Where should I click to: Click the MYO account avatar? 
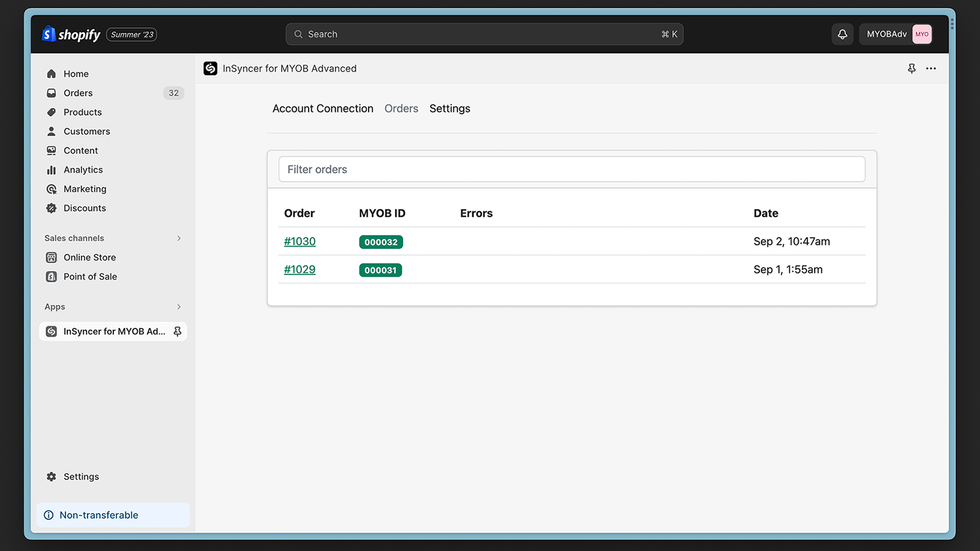pos(921,34)
